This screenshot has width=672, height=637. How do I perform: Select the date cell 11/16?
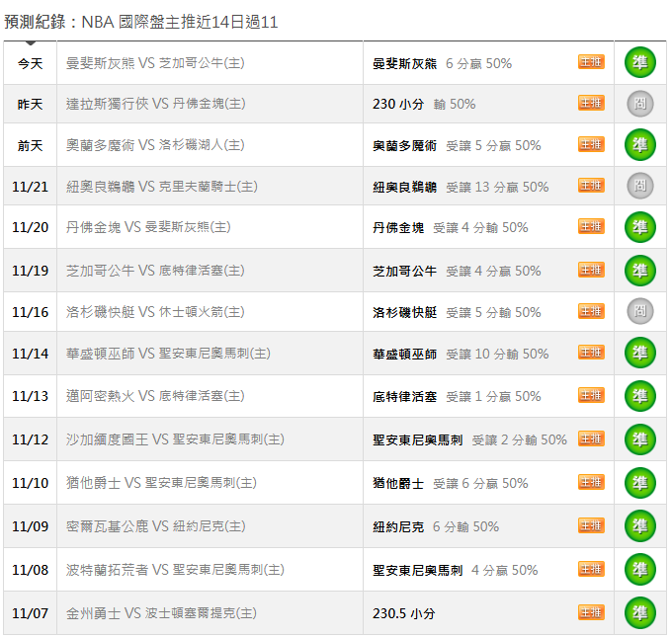coord(30,312)
